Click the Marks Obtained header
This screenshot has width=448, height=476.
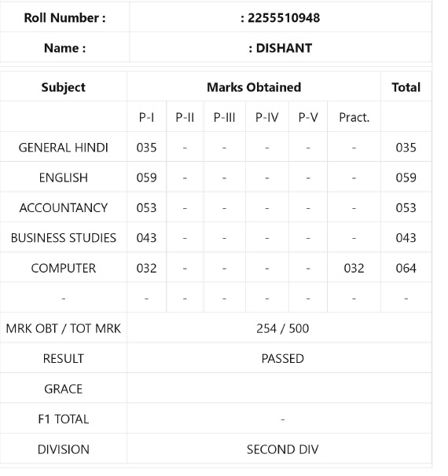[x=254, y=87]
